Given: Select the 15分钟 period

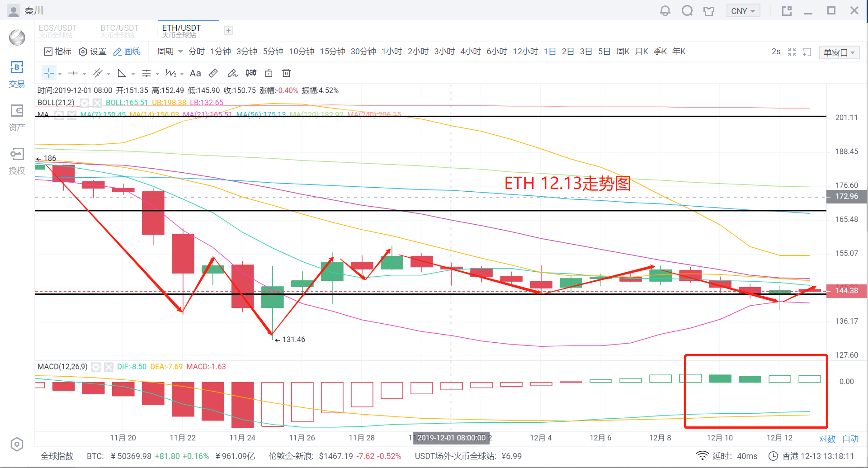Looking at the screenshot, I should [x=332, y=52].
